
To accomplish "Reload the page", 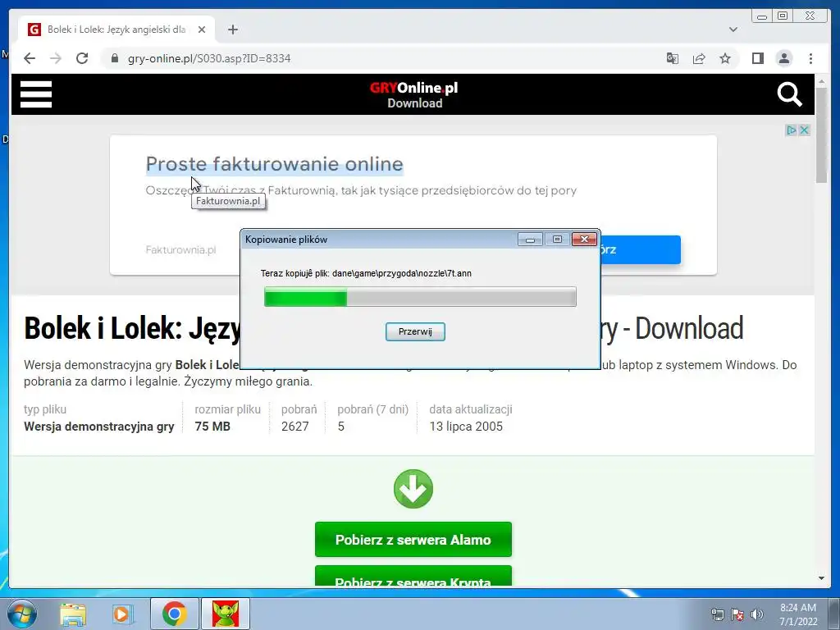I will [82, 58].
